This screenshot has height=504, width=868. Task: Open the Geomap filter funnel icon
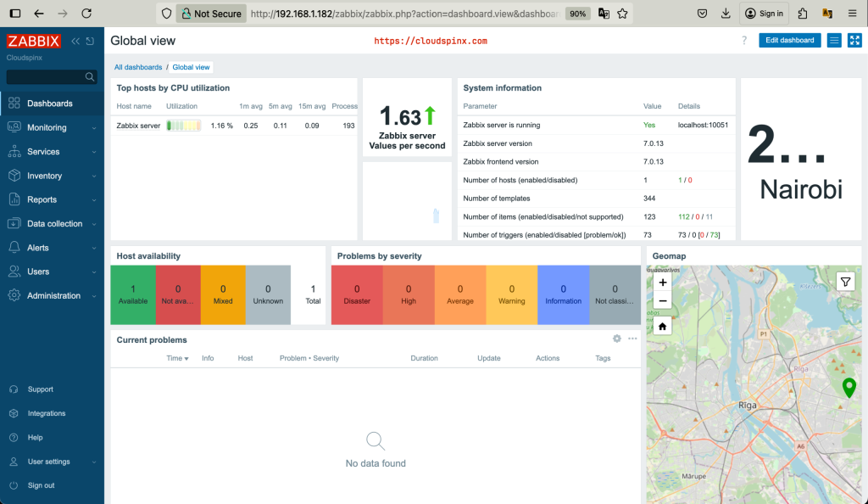[845, 281]
